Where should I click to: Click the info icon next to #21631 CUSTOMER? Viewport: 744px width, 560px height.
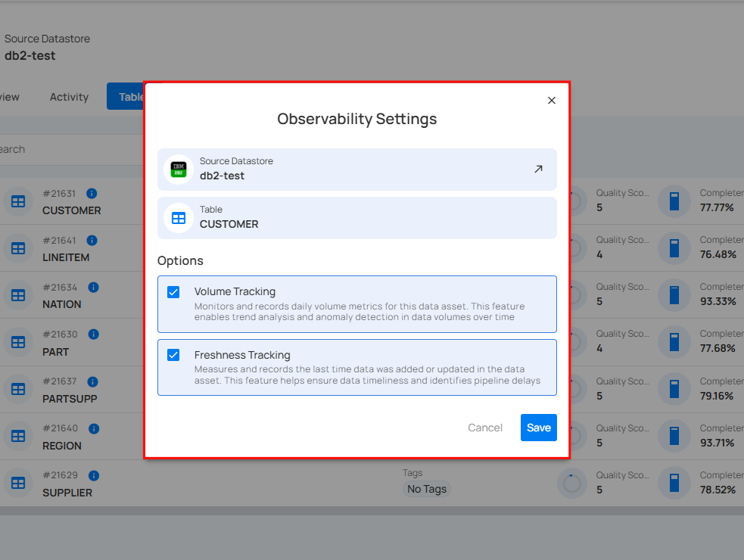click(92, 193)
